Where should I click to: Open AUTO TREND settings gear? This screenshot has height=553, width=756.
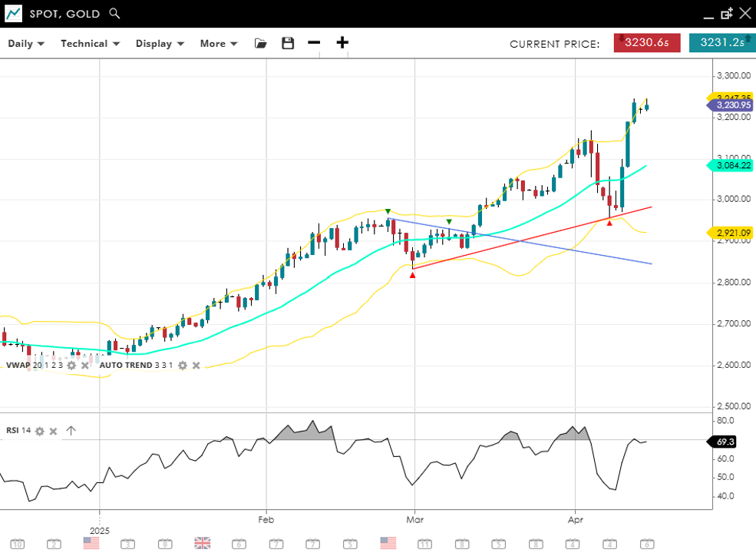pyautogui.click(x=183, y=366)
